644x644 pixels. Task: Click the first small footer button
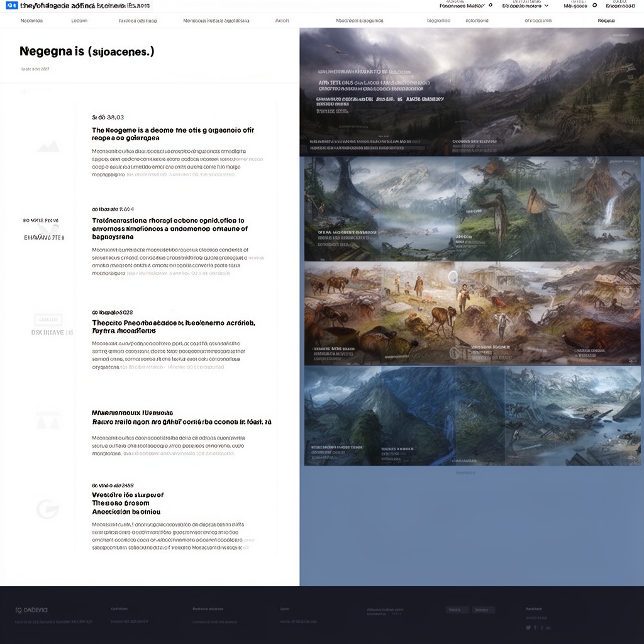pyautogui.click(x=457, y=610)
